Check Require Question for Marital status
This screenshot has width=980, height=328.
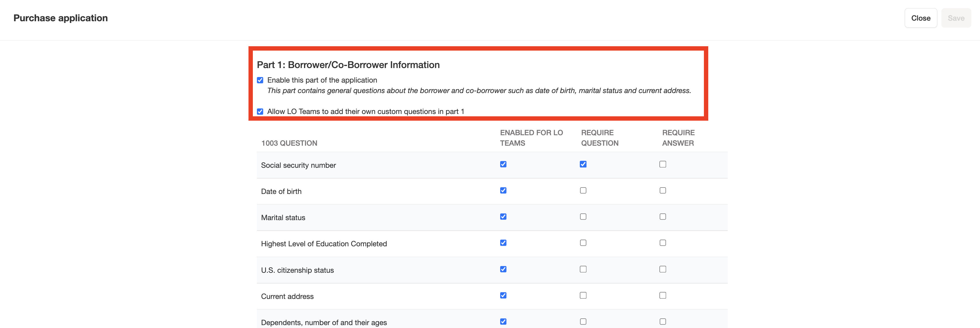[x=583, y=217]
